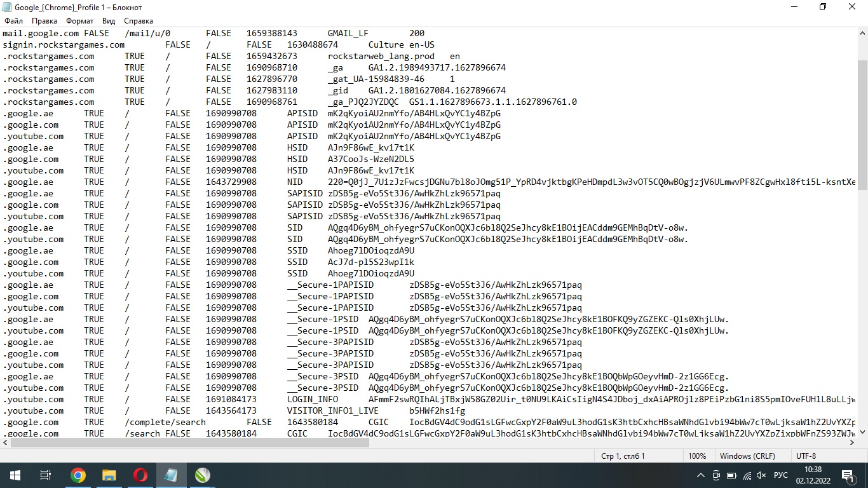Open the Вид menu
The width and height of the screenshot is (868, 488).
[109, 21]
